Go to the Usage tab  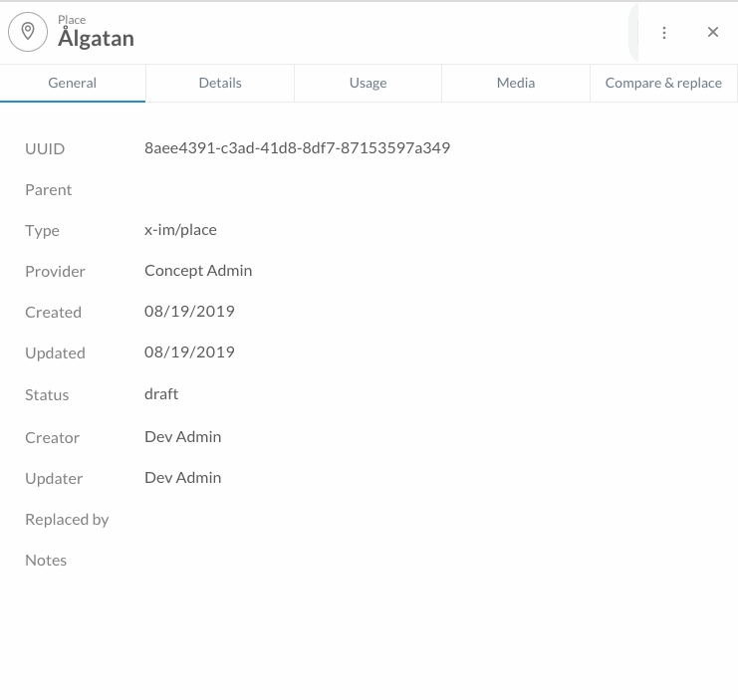tap(368, 83)
